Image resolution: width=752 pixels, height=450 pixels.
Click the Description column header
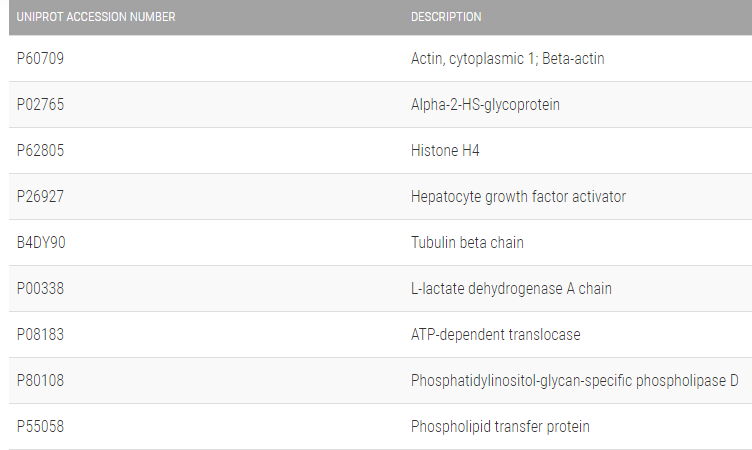point(446,17)
